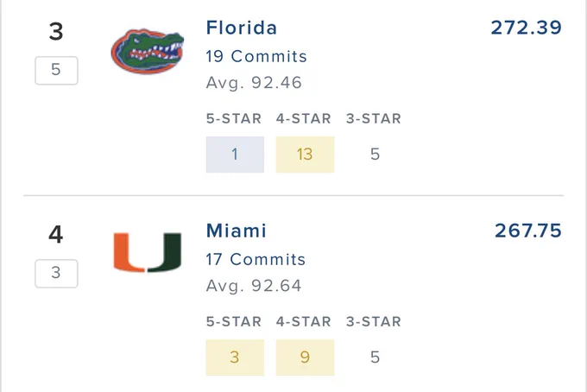Select Miami's 5-star count box showing 3
The width and height of the screenshot is (587, 392).
point(235,357)
